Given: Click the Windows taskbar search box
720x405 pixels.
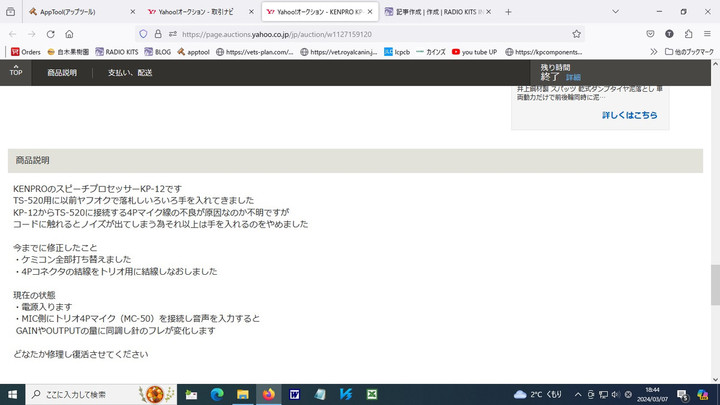Looking at the screenshot, I should 85,394.
